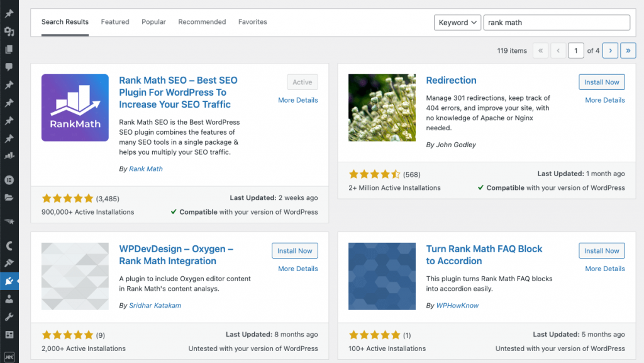This screenshot has height=363, width=644.
Task: Open the Media library sidebar icon
Action: click(9, 31)
